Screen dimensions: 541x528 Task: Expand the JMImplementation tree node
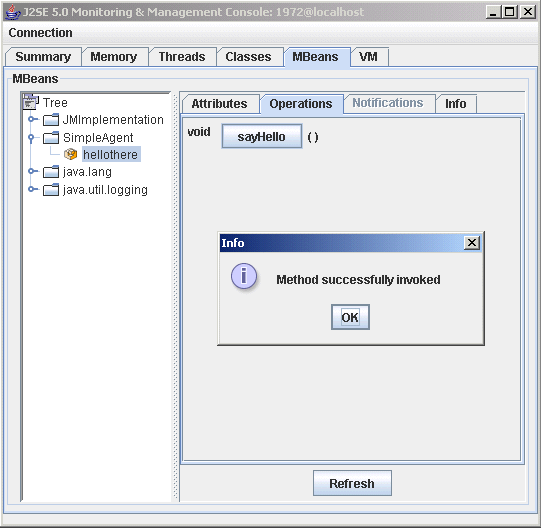coord(32,119)
